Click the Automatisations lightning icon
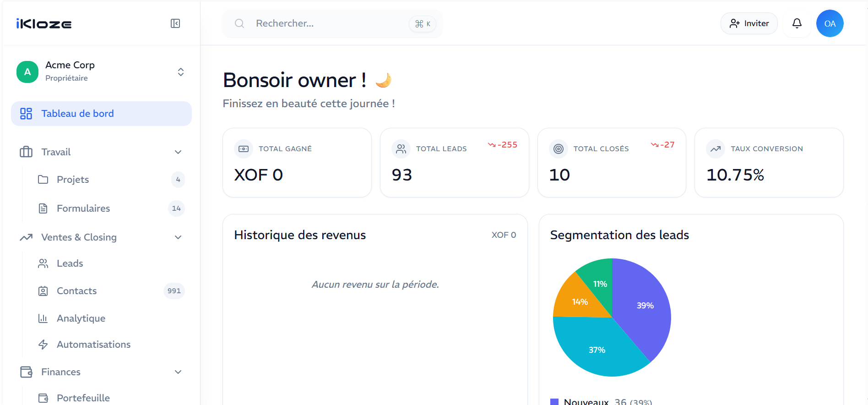Image resolution: width=868 pixels, height=405 pixels. (43, 345)
